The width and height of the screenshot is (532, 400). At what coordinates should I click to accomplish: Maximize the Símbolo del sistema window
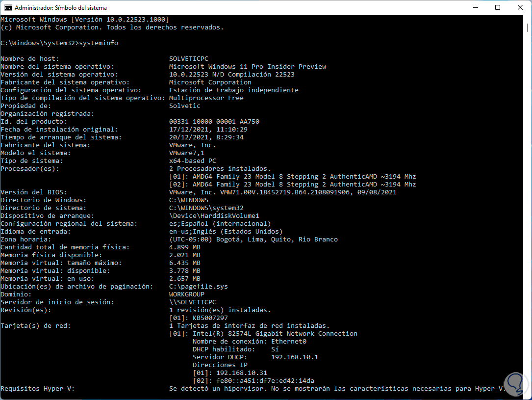coord(498,7)
